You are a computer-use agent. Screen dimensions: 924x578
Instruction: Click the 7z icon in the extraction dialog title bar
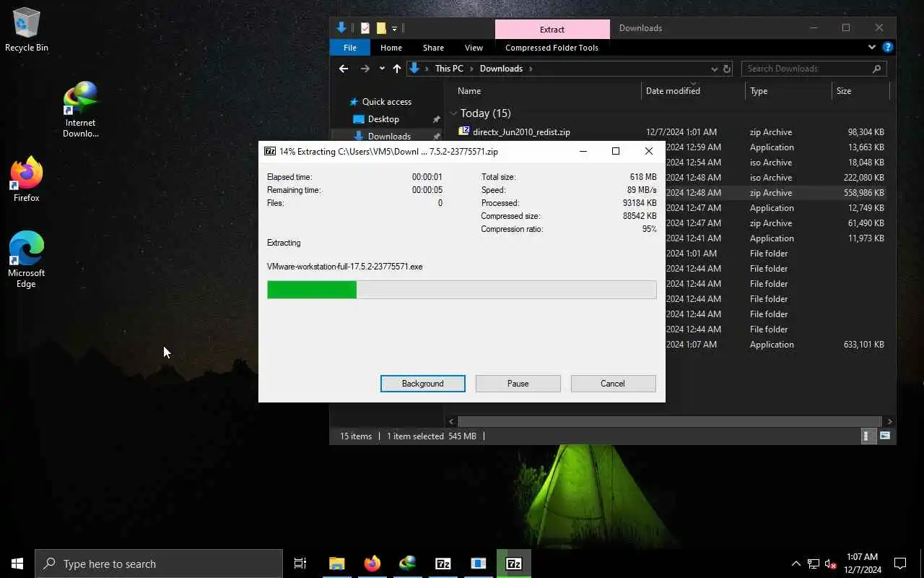coord(270,152)
